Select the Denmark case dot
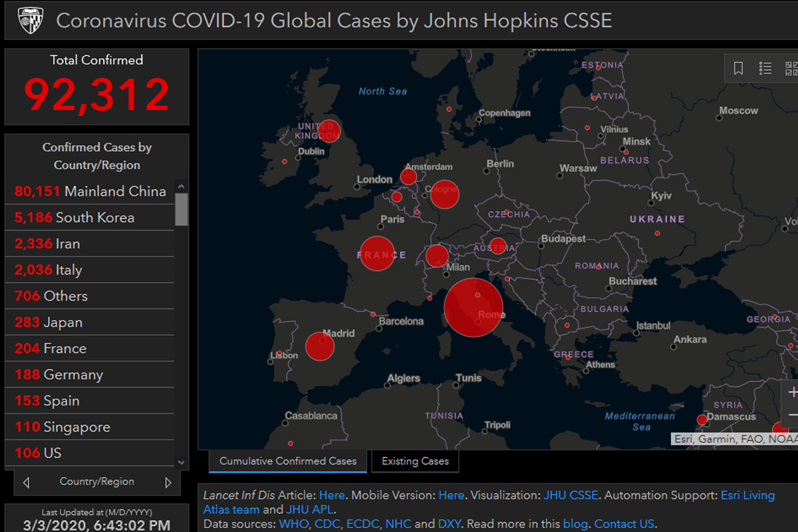Viewport: 798px width, 532px height. [449, 109]
